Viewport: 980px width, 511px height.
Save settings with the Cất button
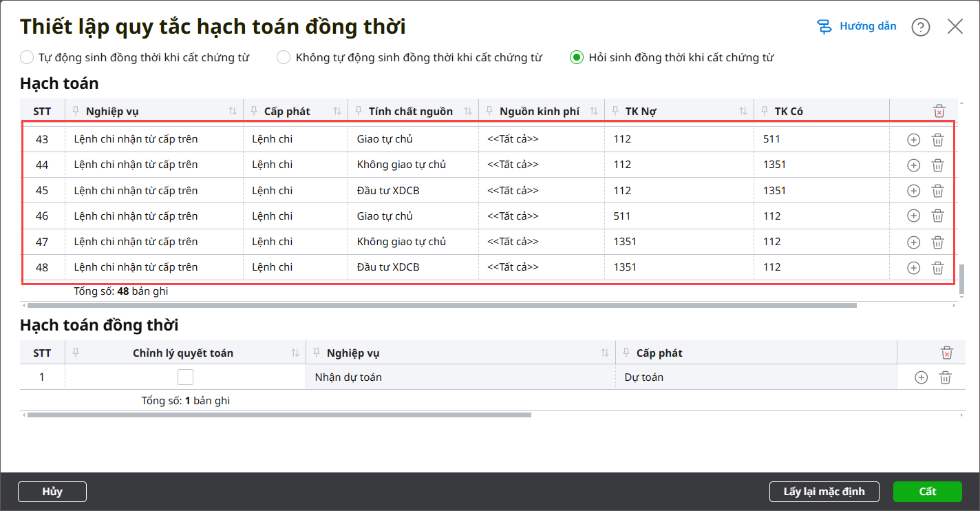[928, 492]
